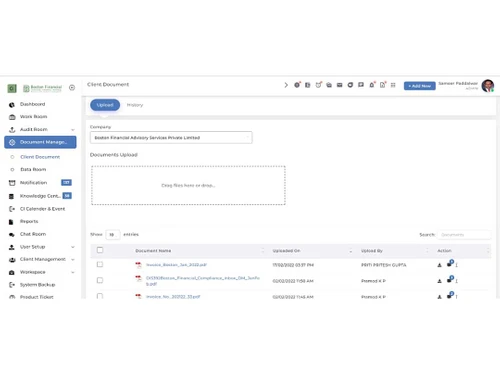Screen dimensions: 500x375
Task: Open the bell notifications icon in the top bar
Action: 372,85
